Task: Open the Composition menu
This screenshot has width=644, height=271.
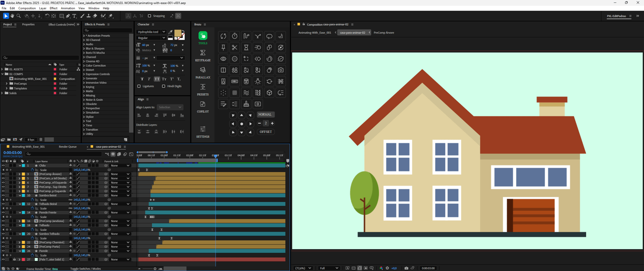Action: click(27, 8)
